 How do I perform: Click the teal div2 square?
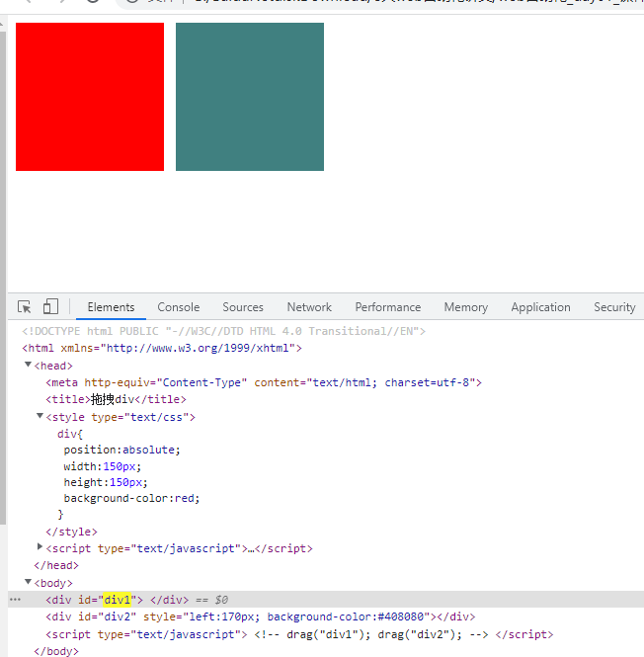click(x=250, y=97)
